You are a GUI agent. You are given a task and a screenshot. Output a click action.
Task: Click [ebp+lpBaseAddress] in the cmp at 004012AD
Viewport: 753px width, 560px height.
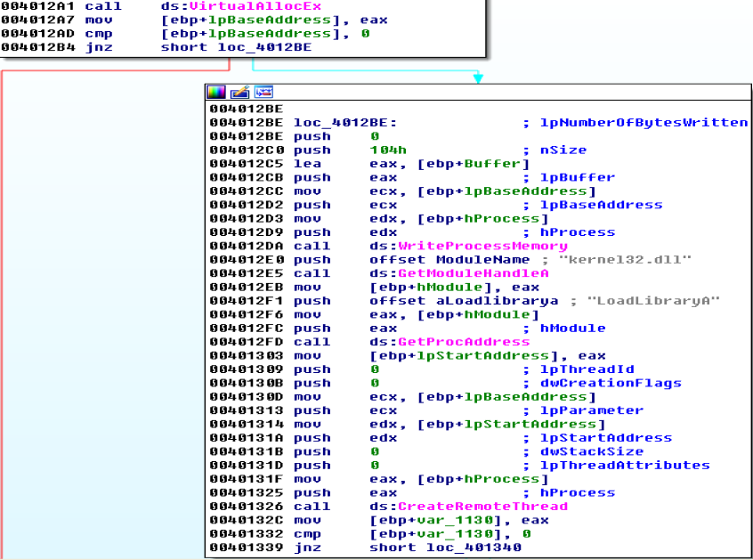point(250,34)
